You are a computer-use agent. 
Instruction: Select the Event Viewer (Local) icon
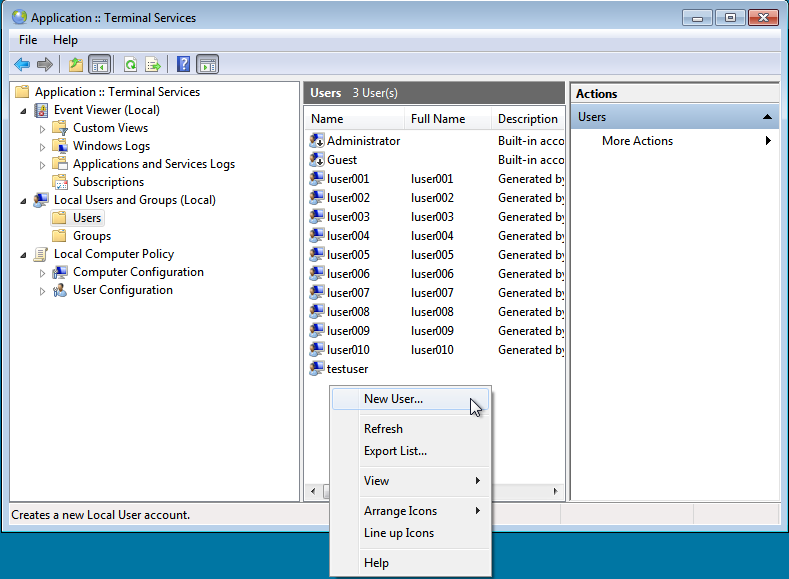41,110
